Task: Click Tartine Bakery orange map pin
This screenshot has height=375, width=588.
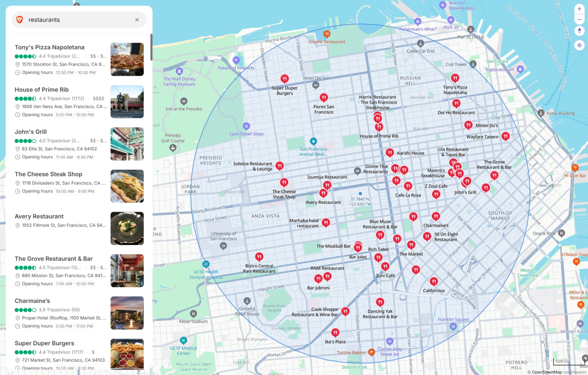Action: point(372,352)
